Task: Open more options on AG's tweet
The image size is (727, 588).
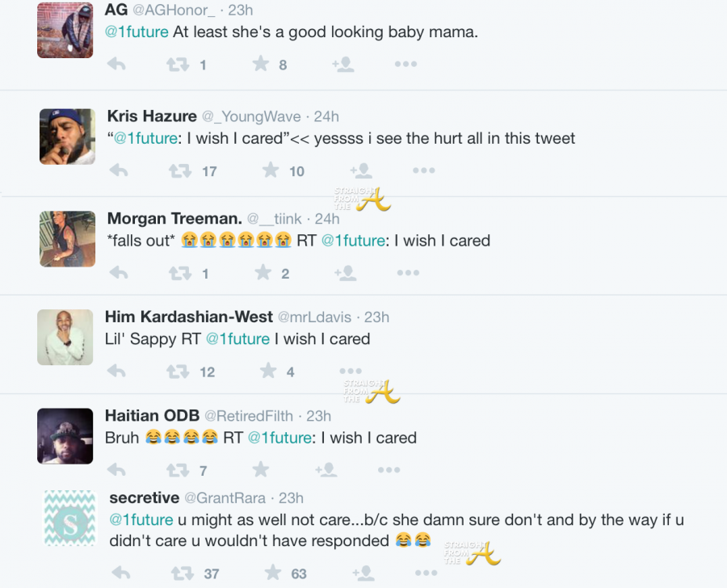Action: click(406, 65)
